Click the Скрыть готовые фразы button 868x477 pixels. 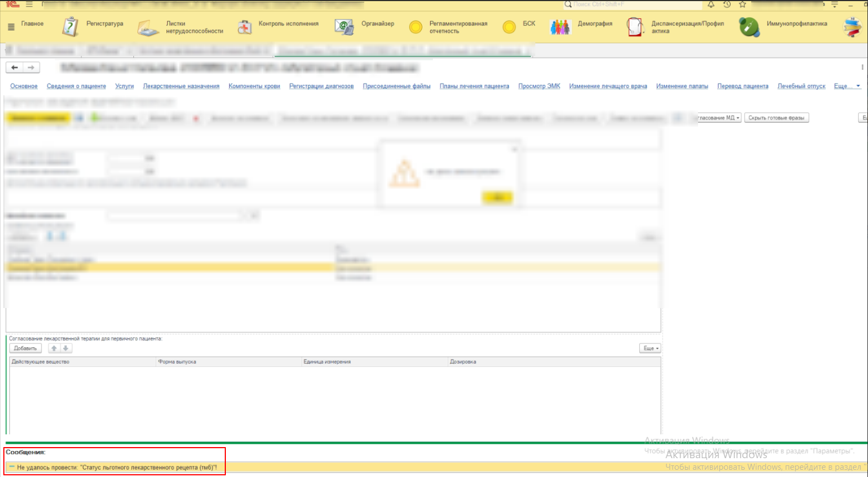click(776, 118)
